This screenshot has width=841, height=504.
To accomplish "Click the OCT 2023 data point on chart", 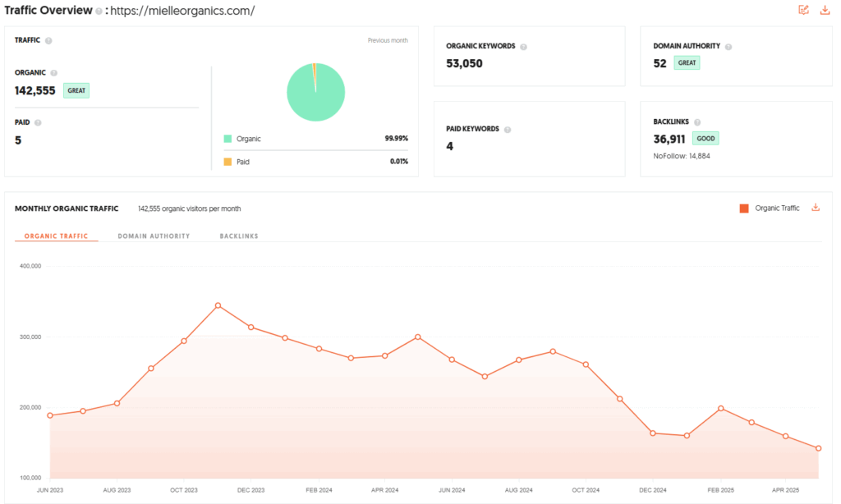I will tap(184, 341).
